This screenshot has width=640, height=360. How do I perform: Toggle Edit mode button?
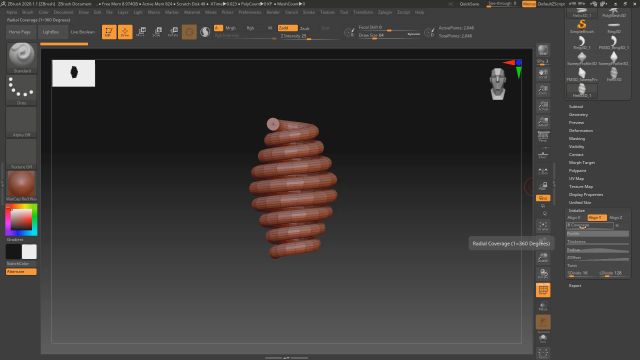[x=109, y=31]
